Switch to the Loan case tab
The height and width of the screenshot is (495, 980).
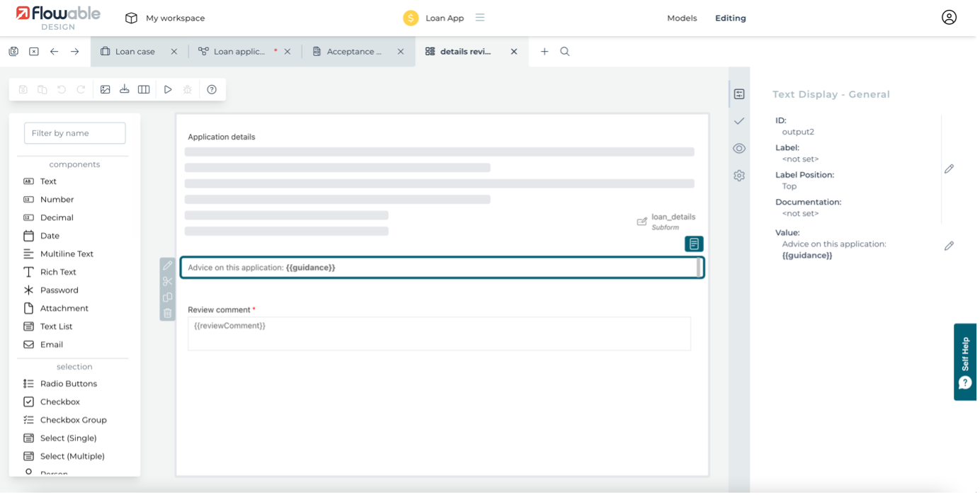tap(135, 52)
